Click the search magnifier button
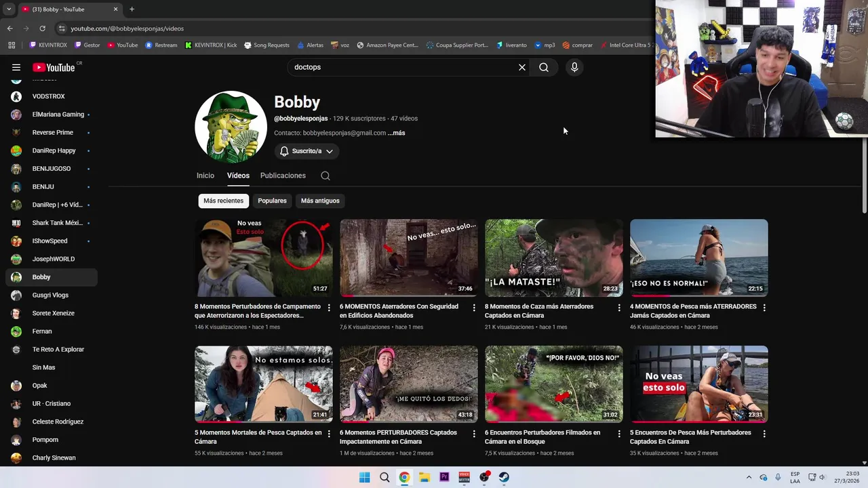Screen dimensions: 868x488 tap(544, 67)
